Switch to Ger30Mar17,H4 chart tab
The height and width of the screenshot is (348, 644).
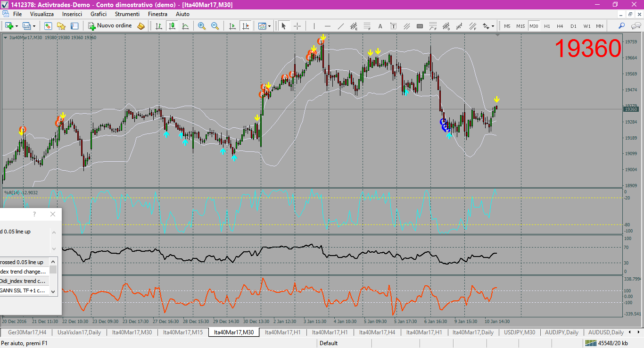pyautogui.click(x=27, y=332)
